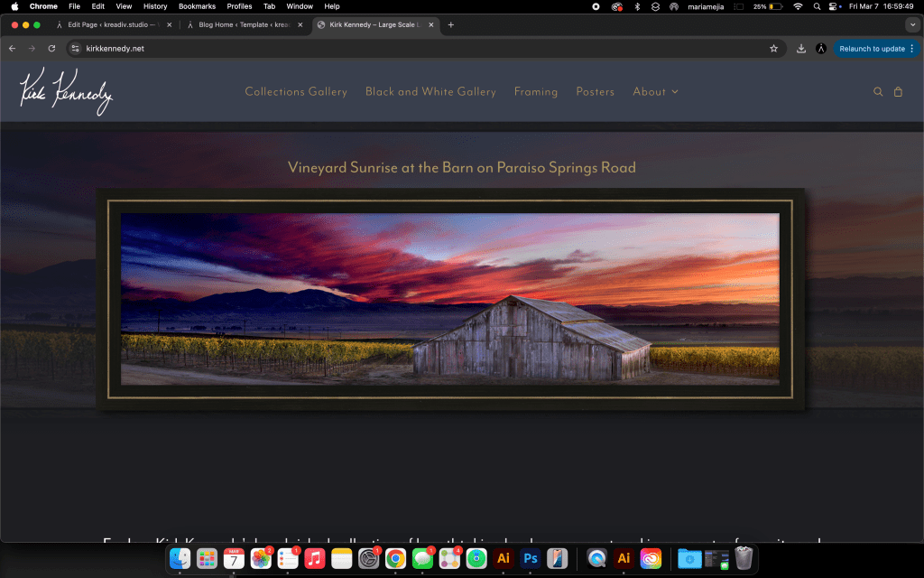This screenshot has width=924, height=578.
Task: Click the search icon in site header
Action: (x=878, y=92)
